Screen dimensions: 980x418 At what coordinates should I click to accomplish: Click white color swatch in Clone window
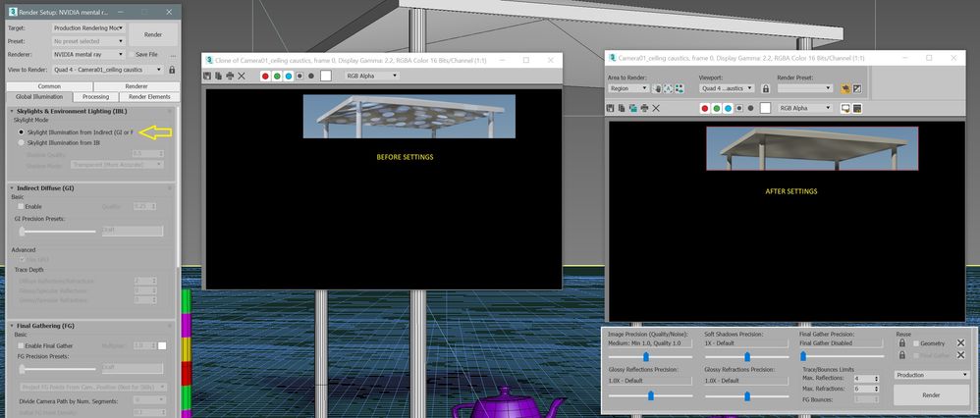coord(326,76)
